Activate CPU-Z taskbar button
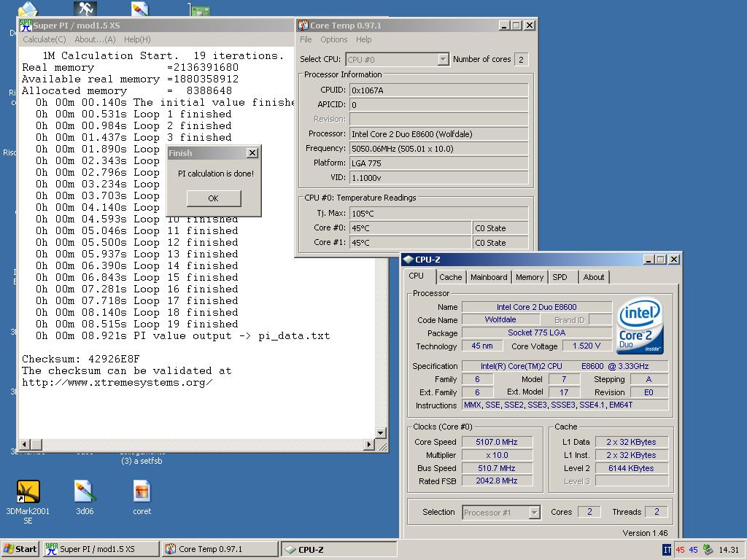Screen dimensions: 747x560 pyautogui.click(x=338, y=549)
